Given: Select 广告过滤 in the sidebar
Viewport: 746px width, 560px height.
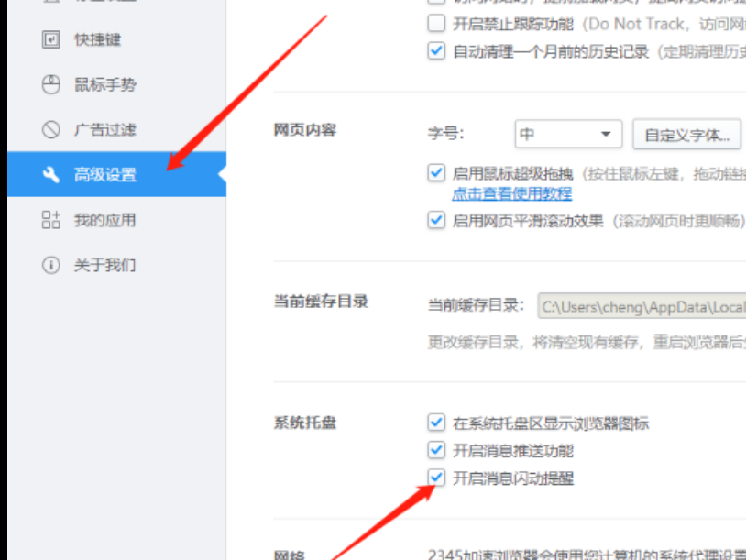Looking at the screenshot, I should [116, 129].
